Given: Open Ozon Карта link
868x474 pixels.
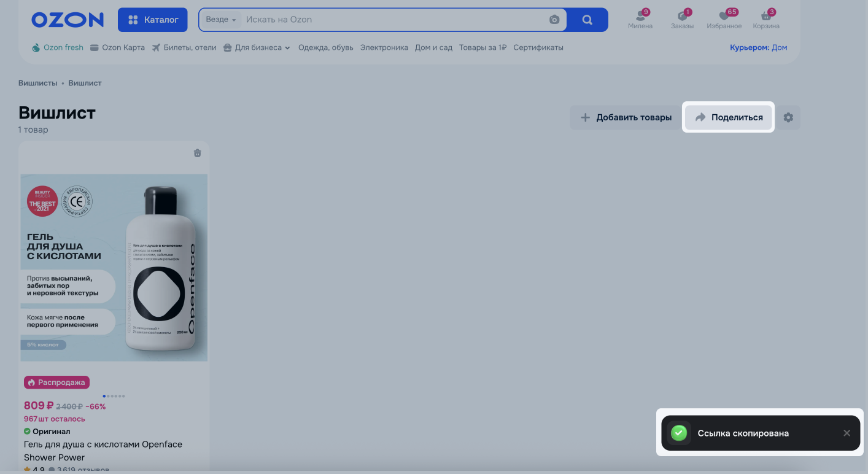Looking at the screenshot, I should tap(117, 47).
